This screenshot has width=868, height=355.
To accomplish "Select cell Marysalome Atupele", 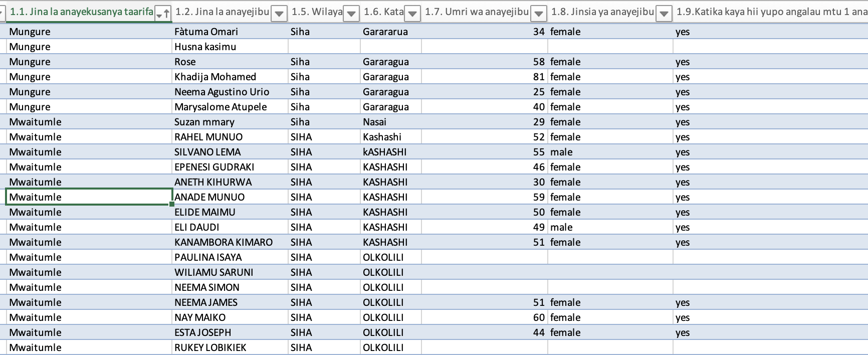I will click(231, 107).
